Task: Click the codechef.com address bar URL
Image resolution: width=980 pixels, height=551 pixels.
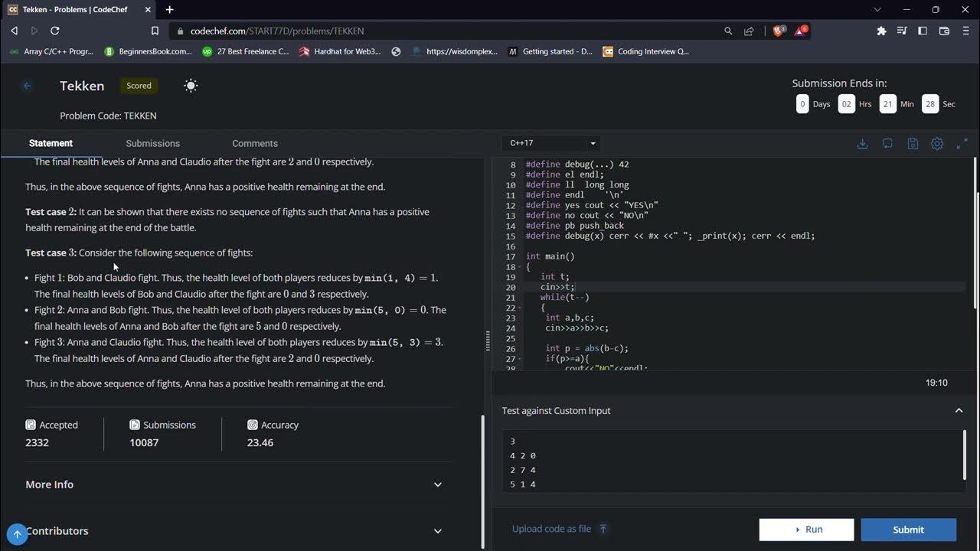Action: (277, 31)
